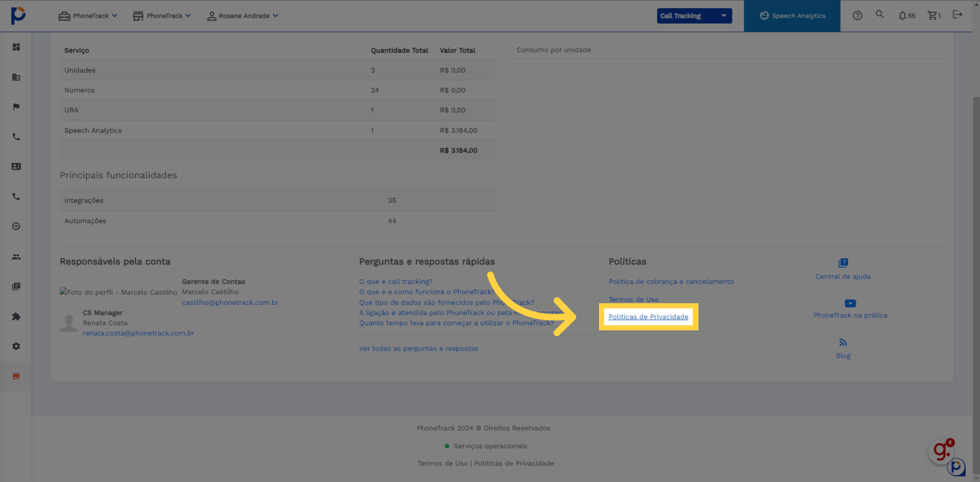980x482 pixels.
Task: Open 'Quanto tempo leva para começar' question
Action: (x=457, y=323)
